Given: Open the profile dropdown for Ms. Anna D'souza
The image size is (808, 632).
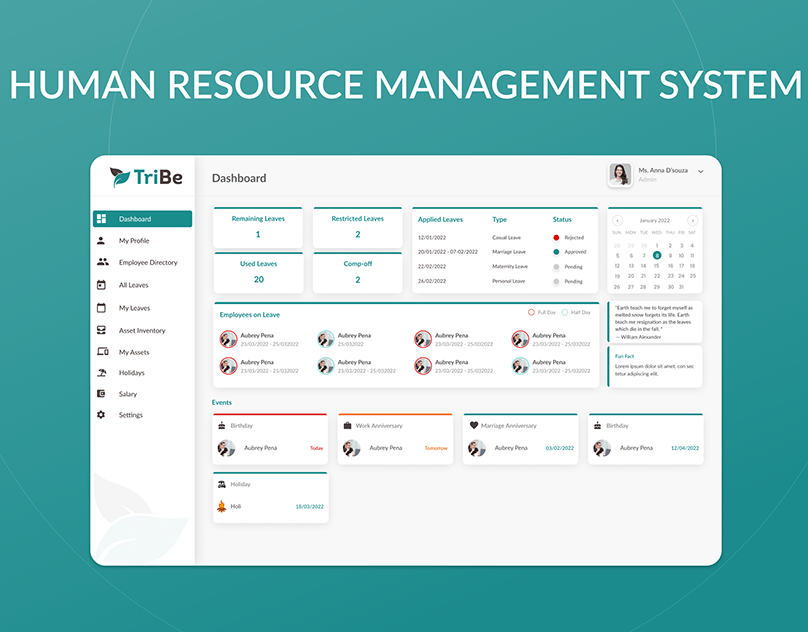Looking at the screenshot, I should (x=699, y=173).
